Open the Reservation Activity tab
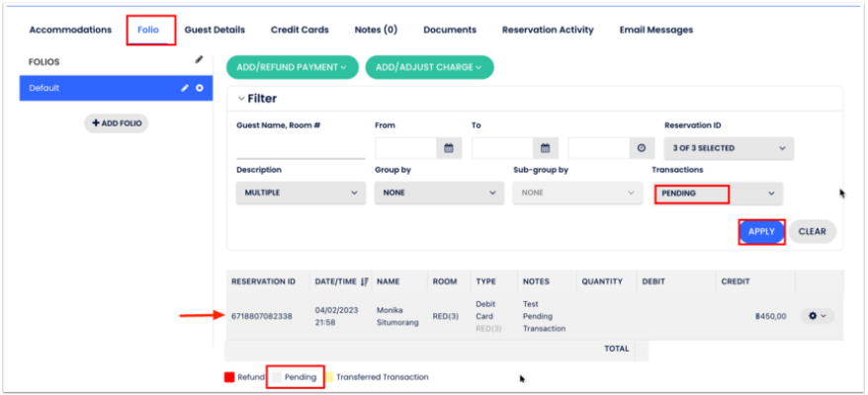The height and width of the screenshot is (395, 868). pyautogui.click(x=548, y=30)
